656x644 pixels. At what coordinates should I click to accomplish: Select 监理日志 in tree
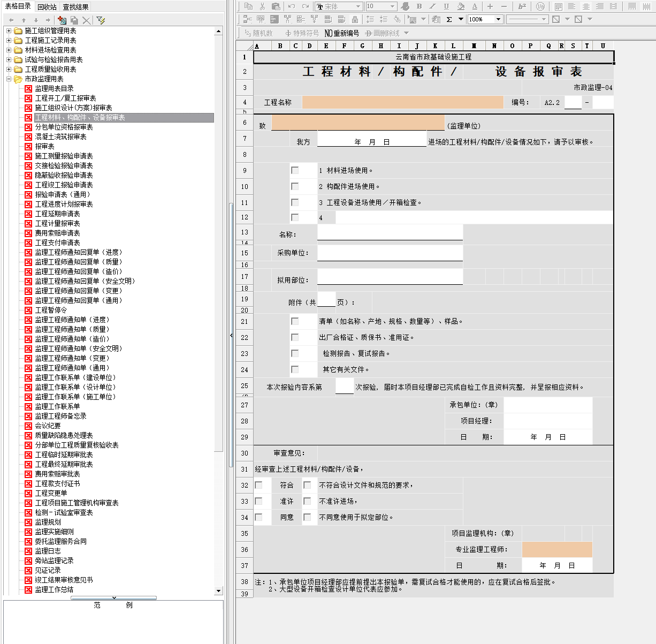click(48, 551)
